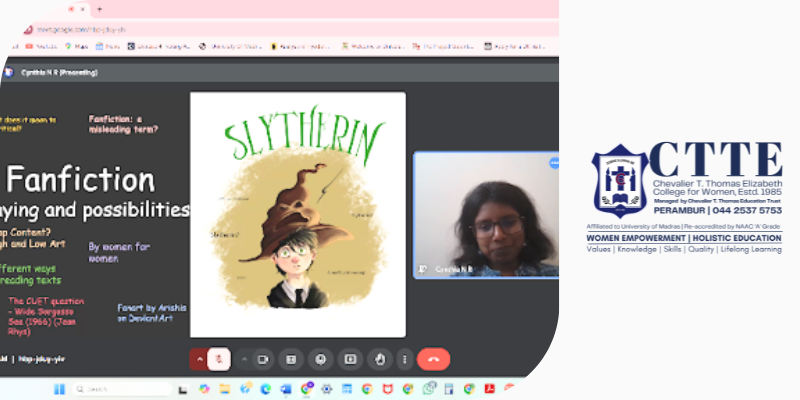800x400 pixels.
Task: Toggle the camera button in Meet
Action: click(263, 360)
